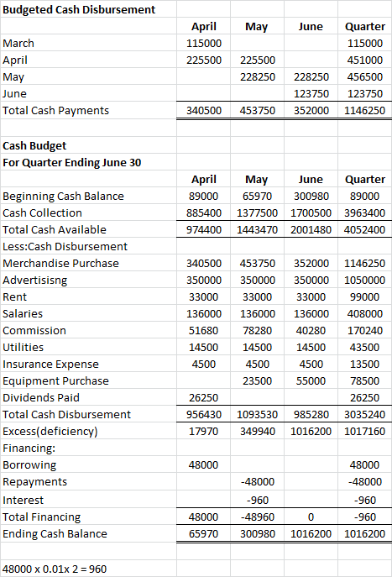Select the 'Repayments' row label
This screenshot has height=577, width=392.
point(88,481)
